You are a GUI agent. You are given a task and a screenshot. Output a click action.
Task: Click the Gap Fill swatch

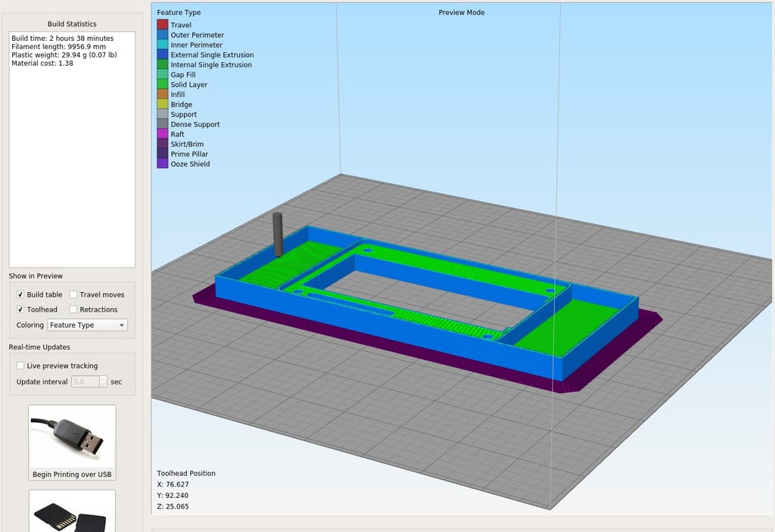pos(161,74)
